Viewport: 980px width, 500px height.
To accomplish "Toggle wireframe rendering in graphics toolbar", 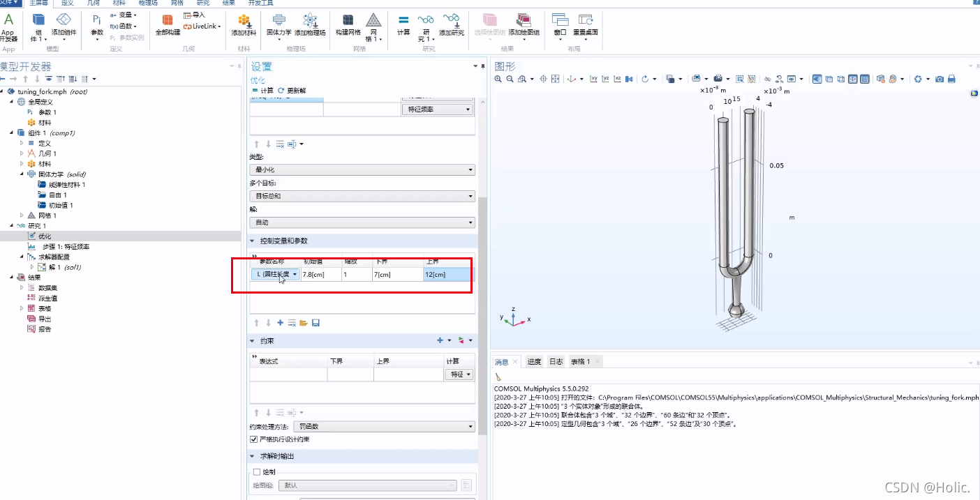I will tap(841, 79).
